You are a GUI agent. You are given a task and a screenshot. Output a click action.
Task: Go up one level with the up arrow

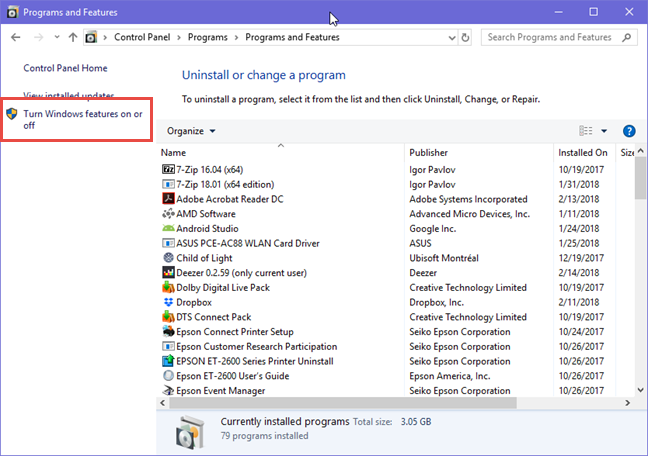[73, 38]
